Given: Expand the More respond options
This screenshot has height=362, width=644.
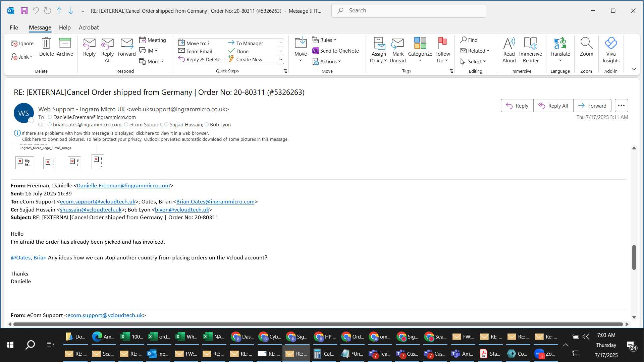Looking at the screenshot, I should (x=152, y=61).
